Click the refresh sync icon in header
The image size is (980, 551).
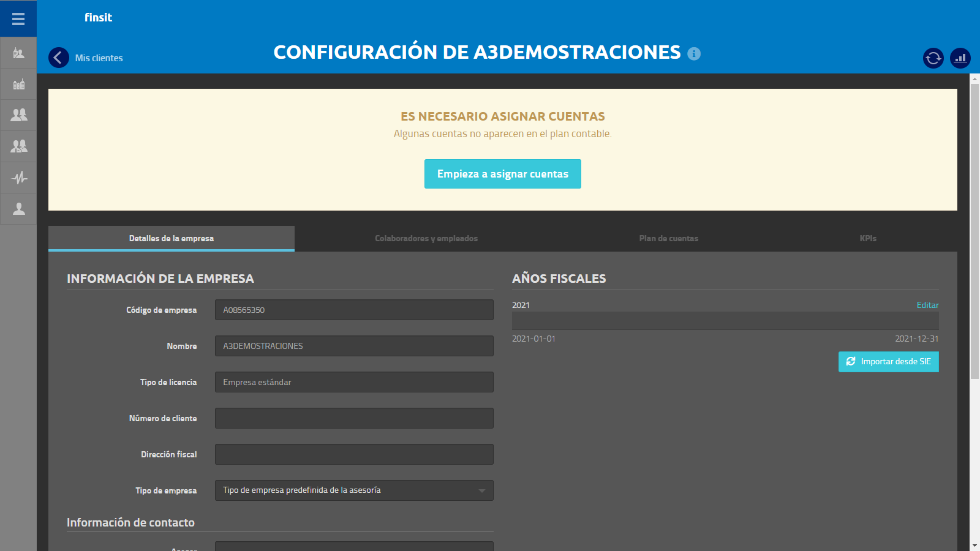933,58
